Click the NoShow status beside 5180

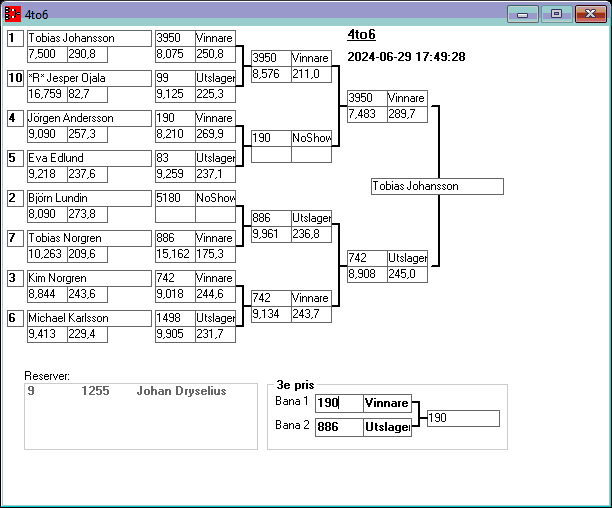click(214, 198)
